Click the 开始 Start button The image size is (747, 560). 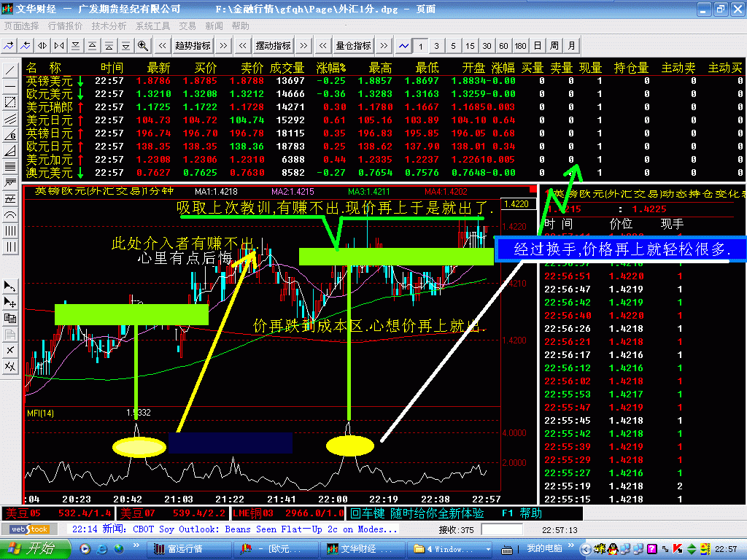click(35, 548)
